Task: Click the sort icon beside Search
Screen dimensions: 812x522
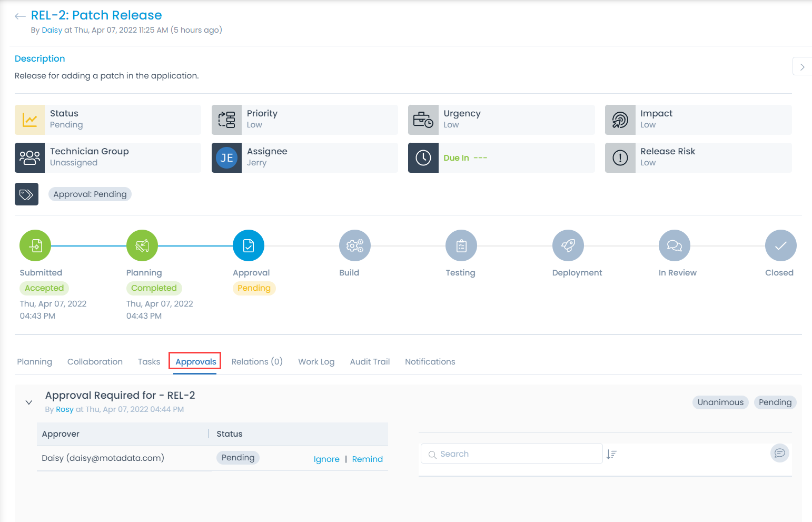Action: click(611, 454)
